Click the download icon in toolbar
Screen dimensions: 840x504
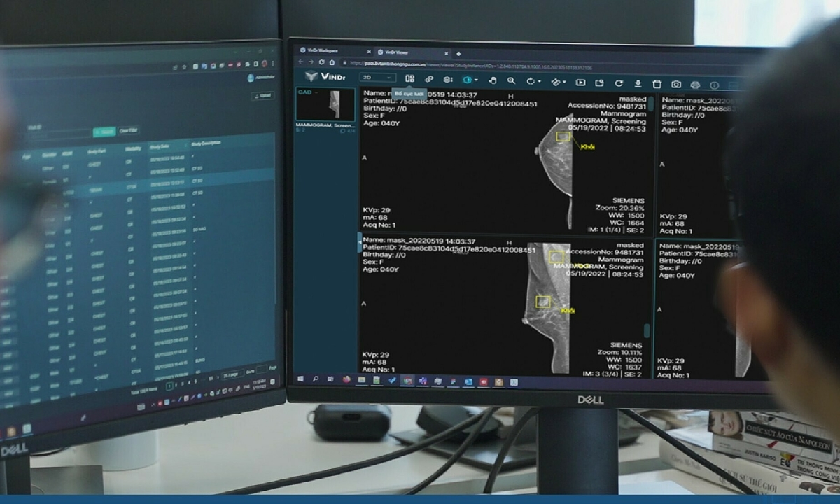tap(637, 83)
